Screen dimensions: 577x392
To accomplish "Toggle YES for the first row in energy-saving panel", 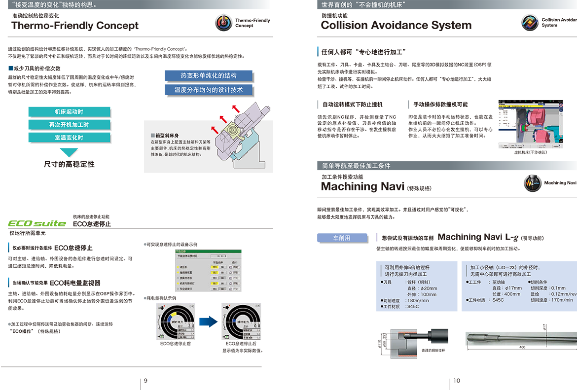I will click(215, 266).
